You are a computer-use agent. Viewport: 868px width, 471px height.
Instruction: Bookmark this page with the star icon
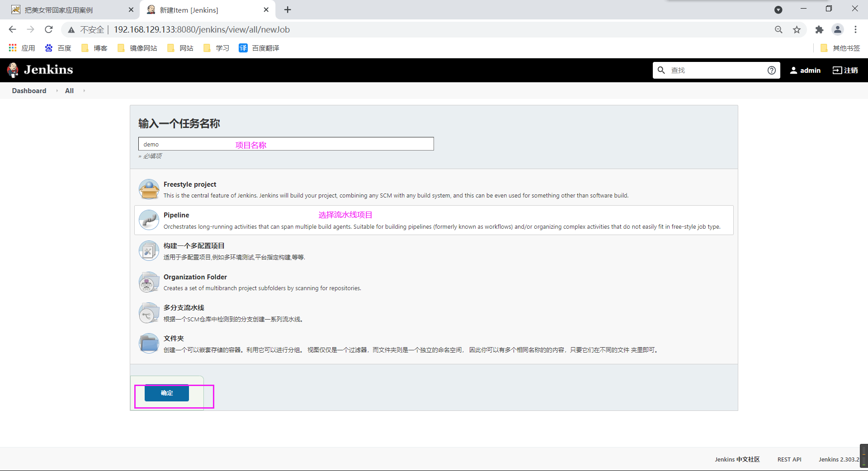pyautogui.click(x=797, y=29)
